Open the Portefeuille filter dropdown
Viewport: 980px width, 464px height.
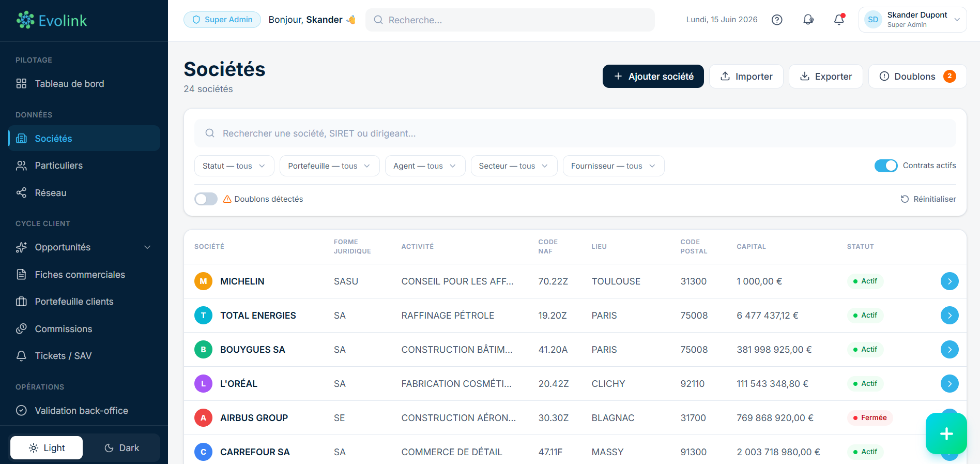coord(329,166)
